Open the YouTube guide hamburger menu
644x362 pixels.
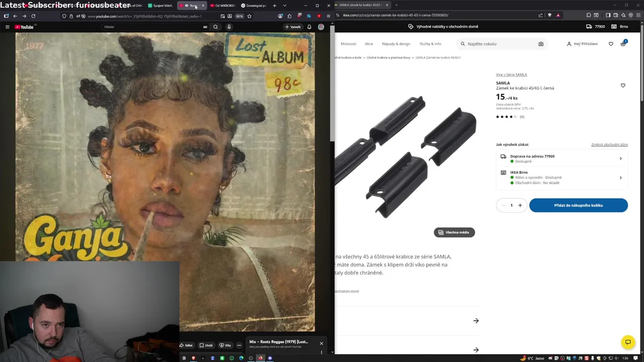(x=7, y=27)
